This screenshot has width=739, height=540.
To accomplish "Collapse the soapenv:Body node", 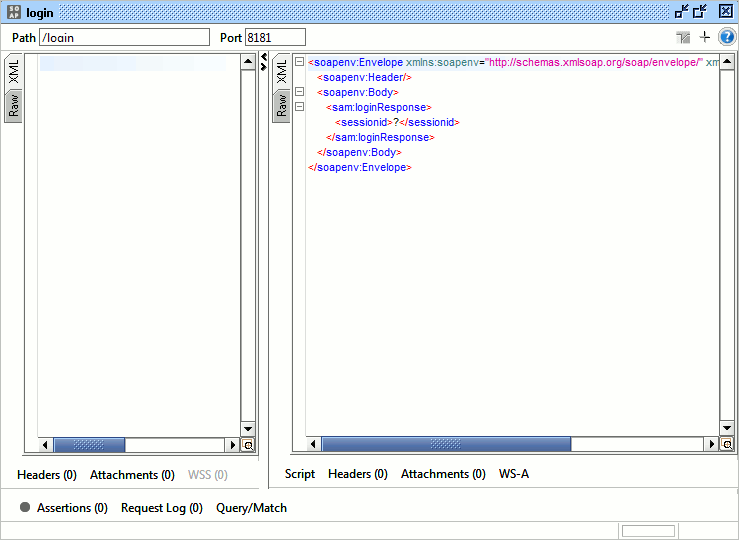I will 299,91.
